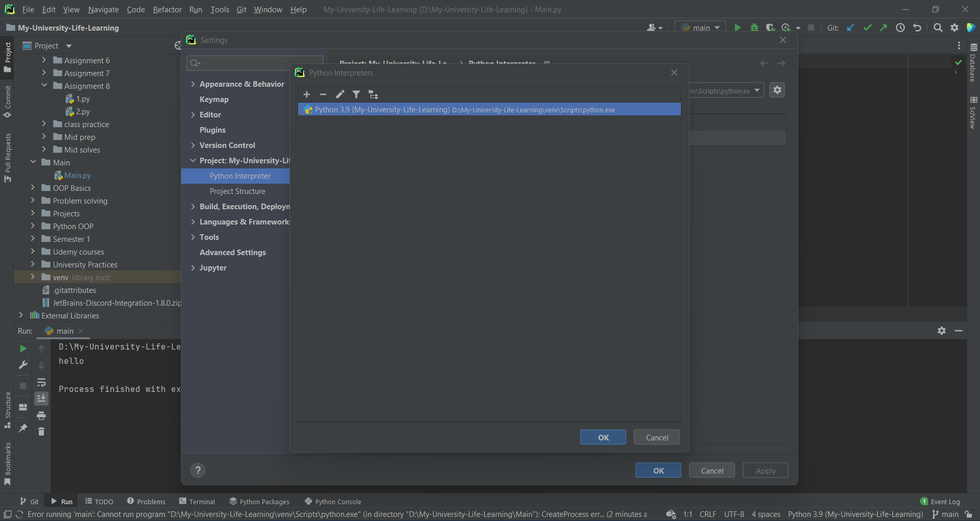The image size is (980, 521).
Task: Expand the Editor settings section
Action: coord(193,115)
